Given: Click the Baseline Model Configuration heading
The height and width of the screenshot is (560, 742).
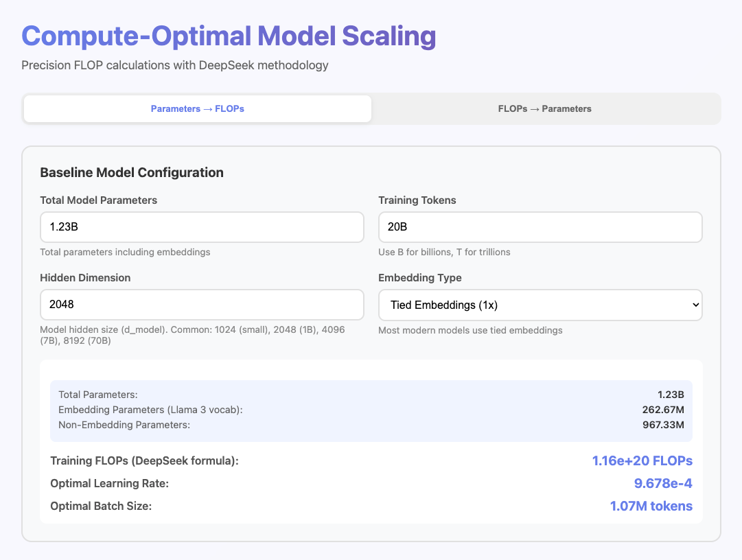Looking at the screenshot, I should [x=132, y=172].
